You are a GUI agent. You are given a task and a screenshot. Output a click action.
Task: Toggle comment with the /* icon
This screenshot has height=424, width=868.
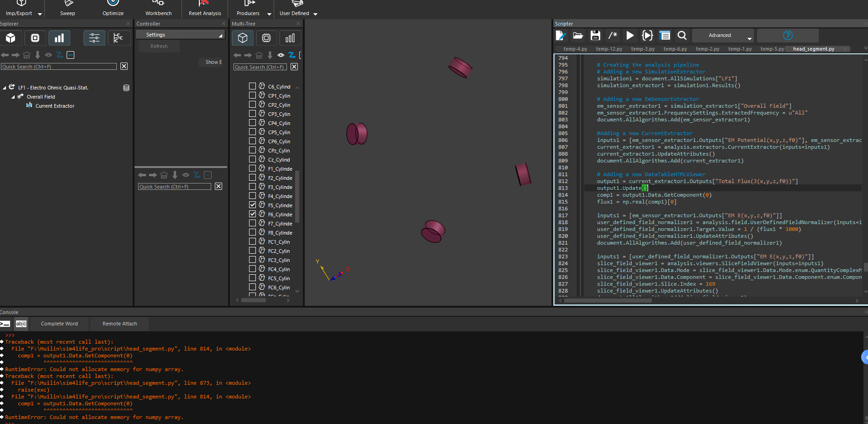pyautogui.click(x=613, y=35)
